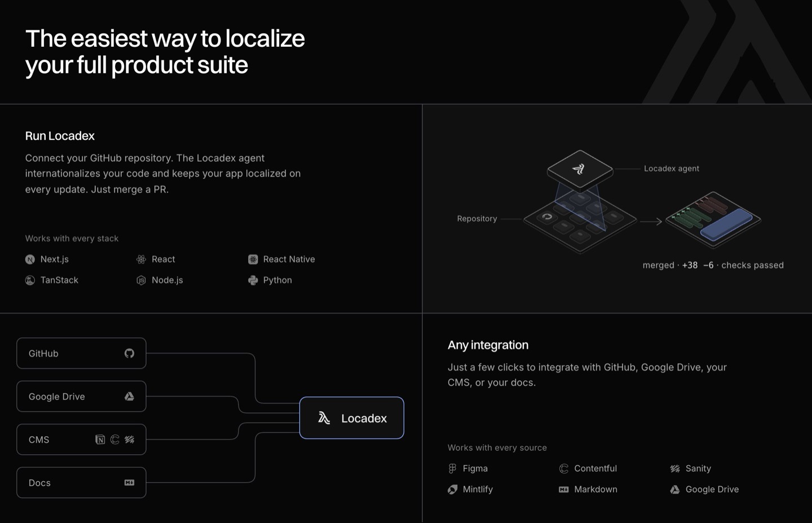Click the 'Run Locadex' heading

point(60,136)
